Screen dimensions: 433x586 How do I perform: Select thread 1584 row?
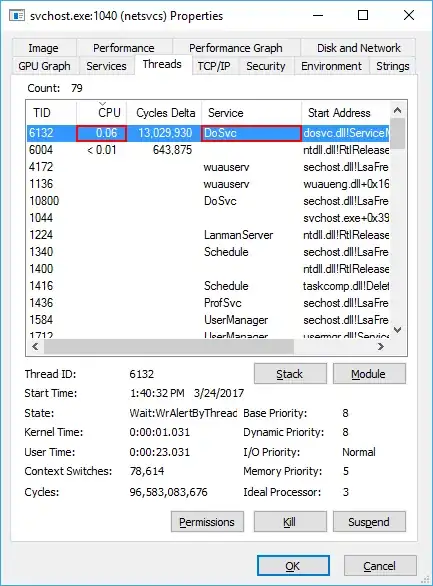click(x=208, y=320)
